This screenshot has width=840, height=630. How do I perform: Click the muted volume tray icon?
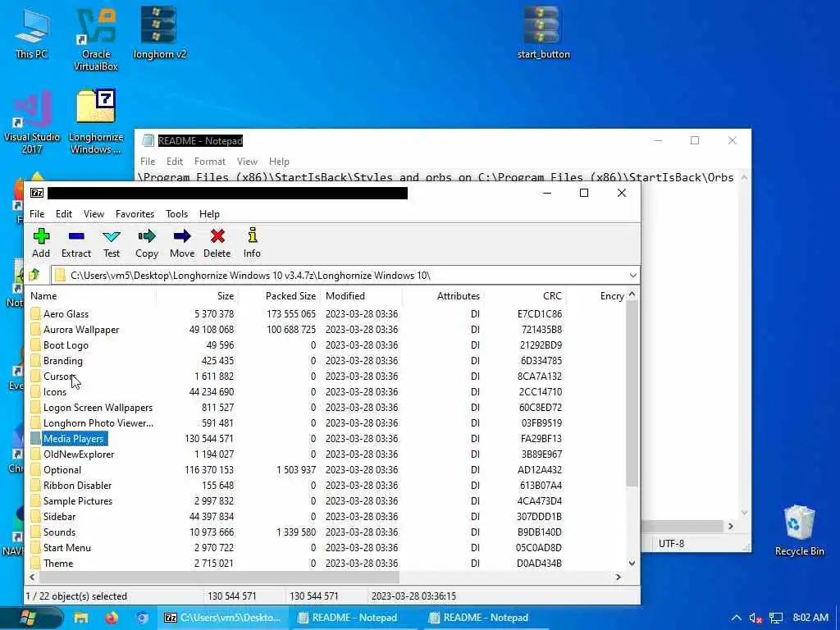[756, 619]
